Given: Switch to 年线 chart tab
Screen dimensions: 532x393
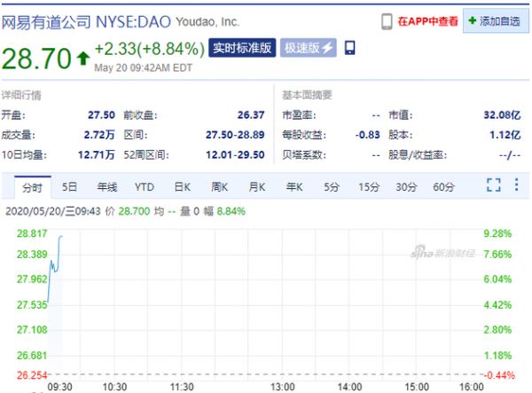Looking at the screenshot, I should [106, 186].
